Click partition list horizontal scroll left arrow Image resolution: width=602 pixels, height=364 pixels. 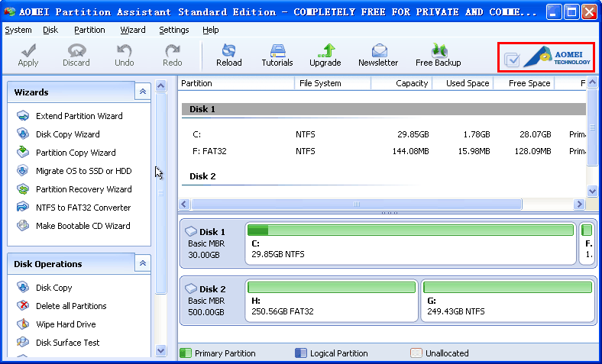coord(184,204)
